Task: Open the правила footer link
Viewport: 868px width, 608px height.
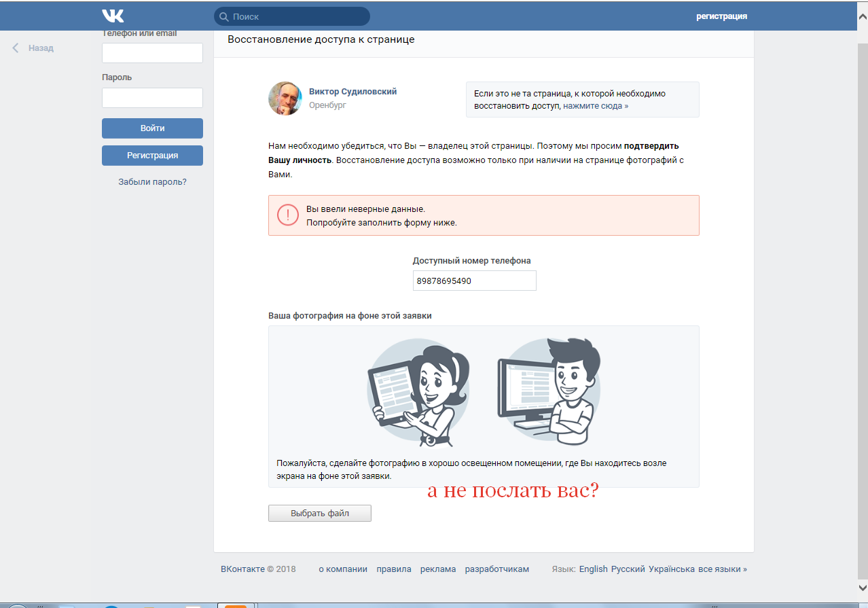Action: coord(394,569)
